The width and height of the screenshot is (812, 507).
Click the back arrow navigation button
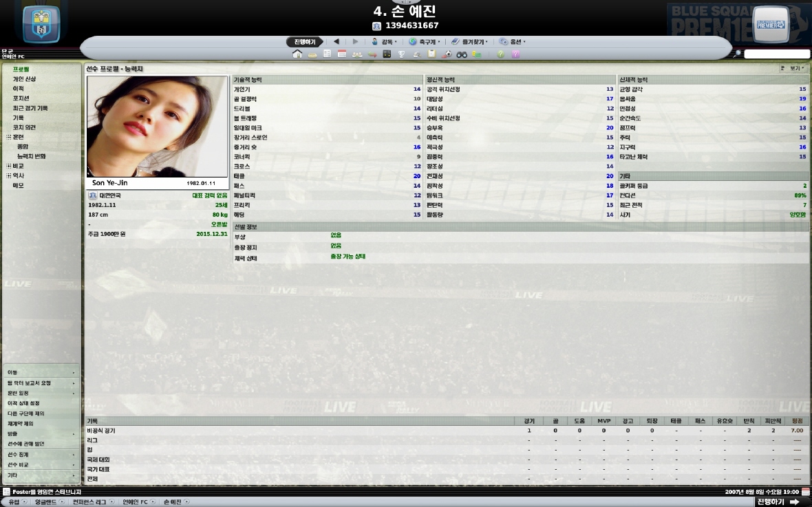(x=336, y=42)
